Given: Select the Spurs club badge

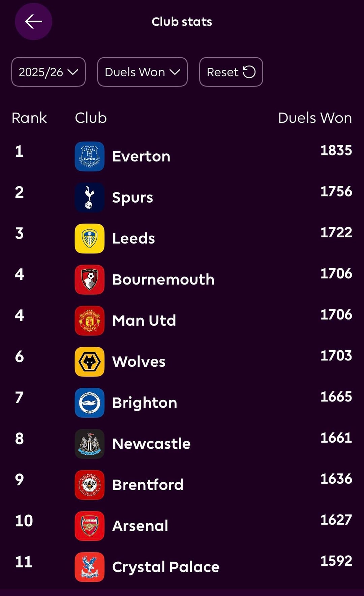Looking at the screenshot, I should (x=89, y=198).
